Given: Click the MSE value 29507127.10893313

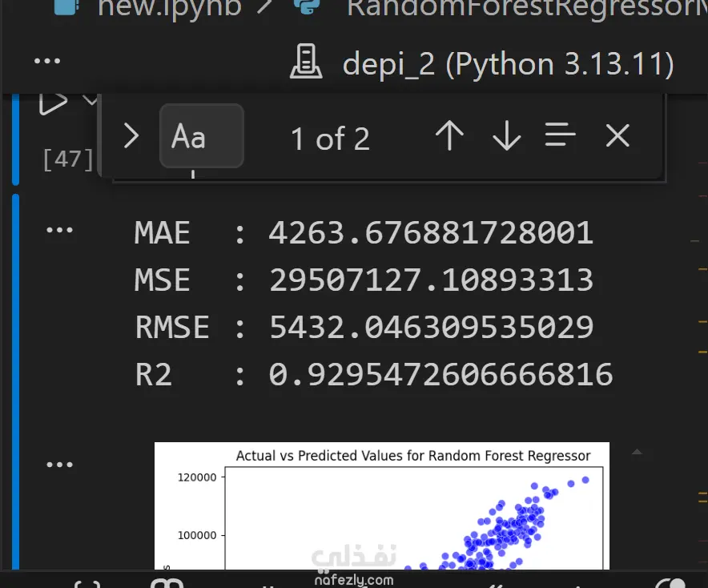Looking at the screenshot, I should pos(431,280).
